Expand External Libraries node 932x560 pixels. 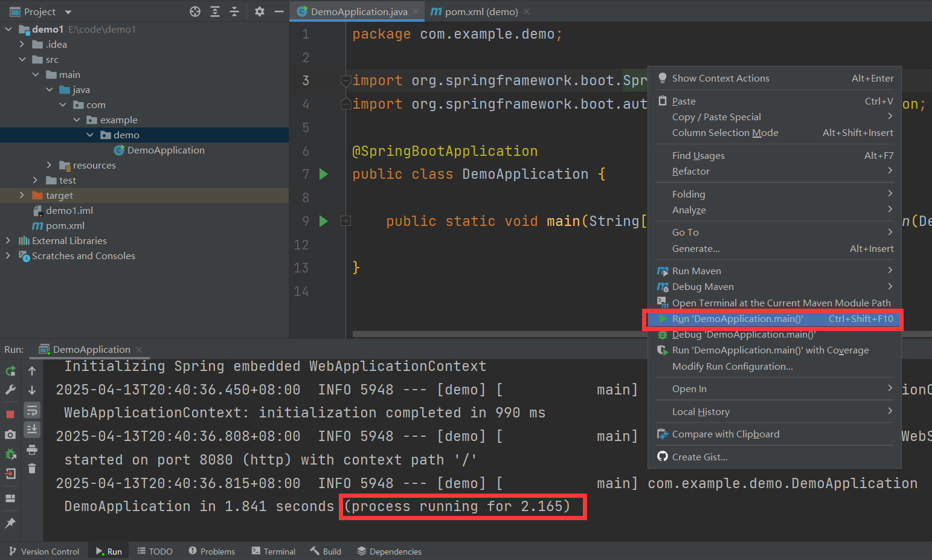click(x=8, y=240)
